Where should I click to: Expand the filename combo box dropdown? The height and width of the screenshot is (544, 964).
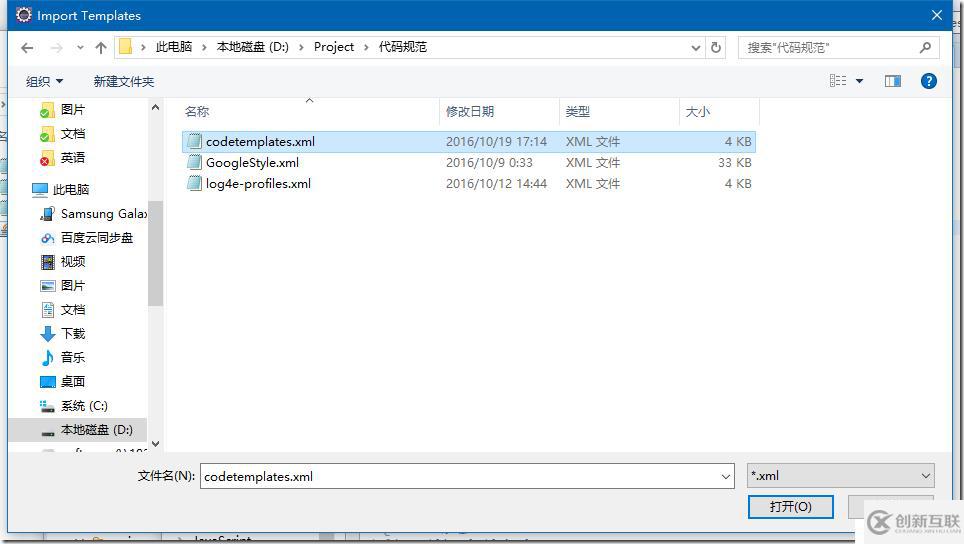pyautogui.click(x=725, y=476)
